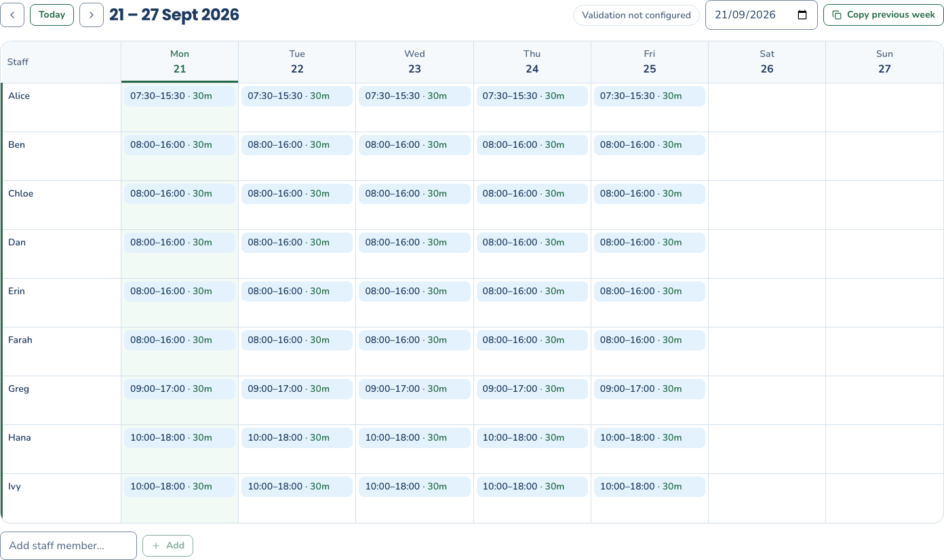The width and height of the screenshot is (944, 560).
Task: Go to the next week with the right chevron
Action: click(x=92, y=15)
